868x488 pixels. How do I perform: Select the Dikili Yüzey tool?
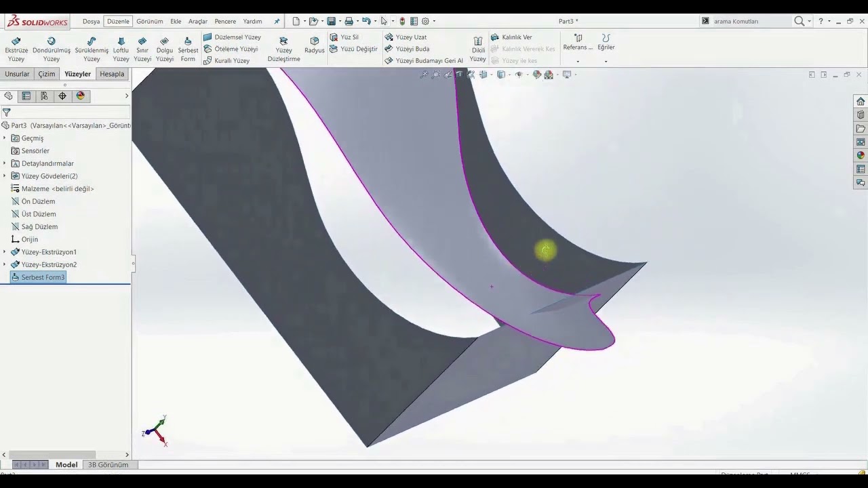[x=478, y=49]
